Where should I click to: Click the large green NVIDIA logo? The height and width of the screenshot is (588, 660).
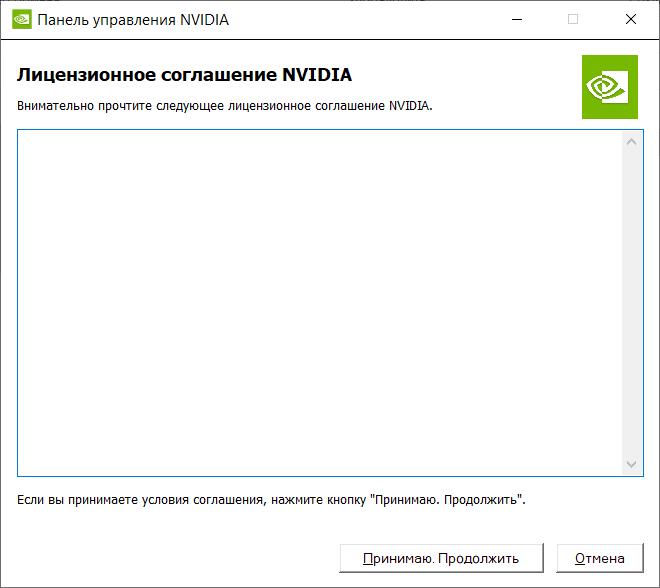pyautogui.click(x=609, y=87)
